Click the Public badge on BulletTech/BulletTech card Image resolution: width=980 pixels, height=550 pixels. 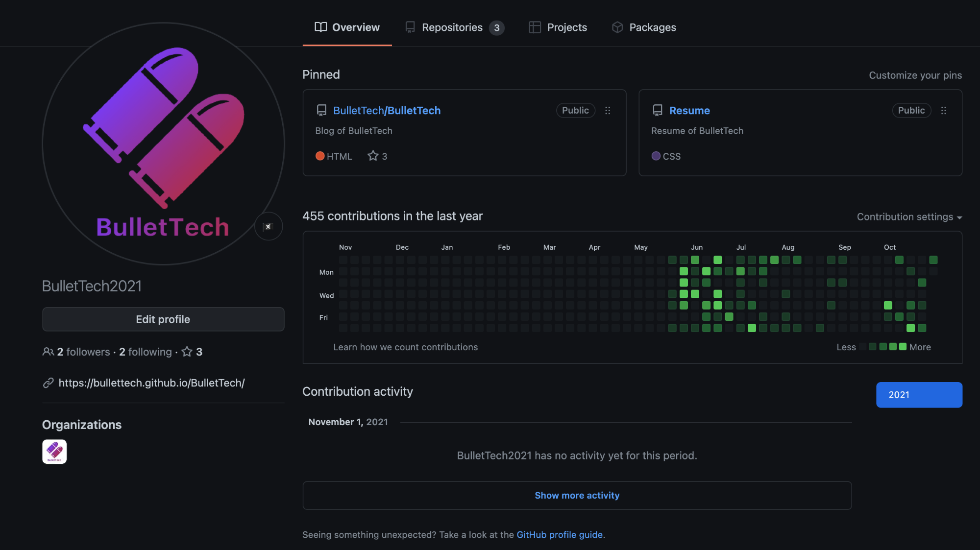coord(575,111)
